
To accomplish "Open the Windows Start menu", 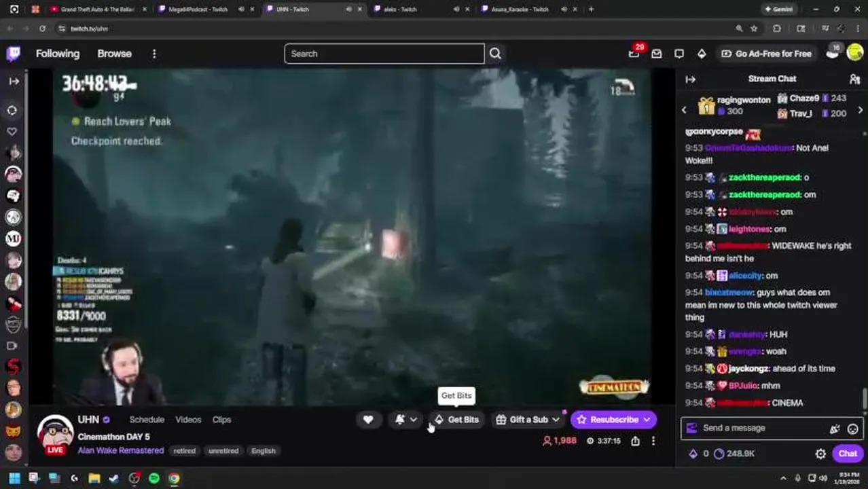I will [14, 478].
